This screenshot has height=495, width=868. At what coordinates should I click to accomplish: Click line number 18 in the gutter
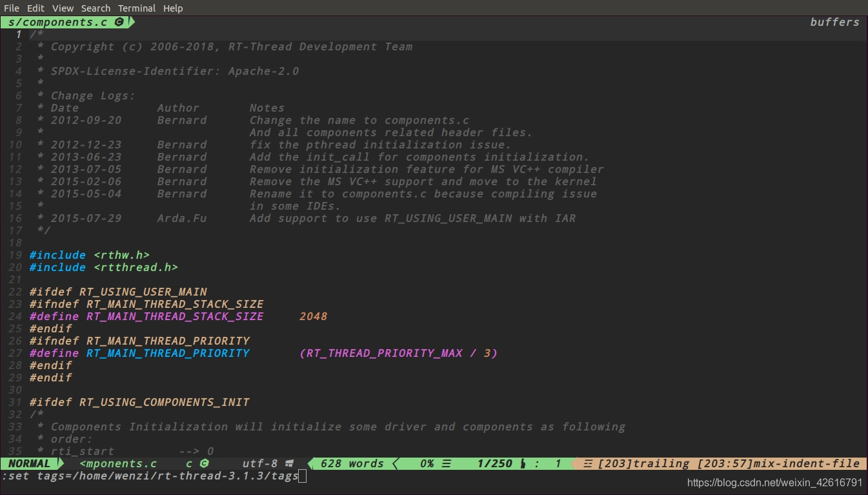click(x=15, y=243)
